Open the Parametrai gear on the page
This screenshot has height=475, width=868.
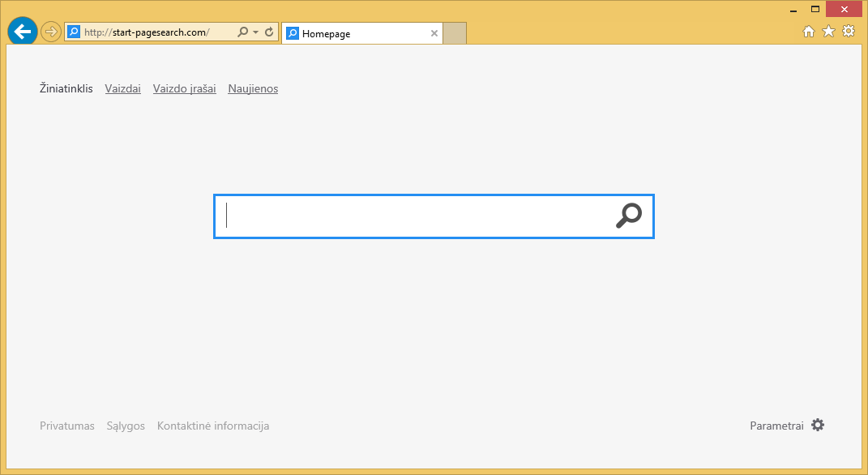[818, 425]
